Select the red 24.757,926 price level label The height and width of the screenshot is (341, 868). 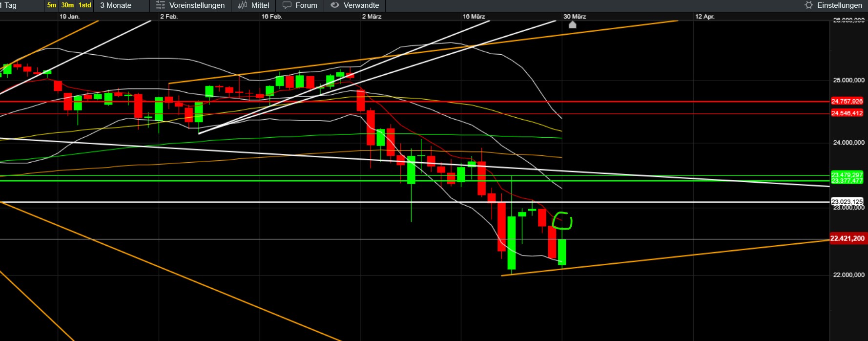click(847, 101)
